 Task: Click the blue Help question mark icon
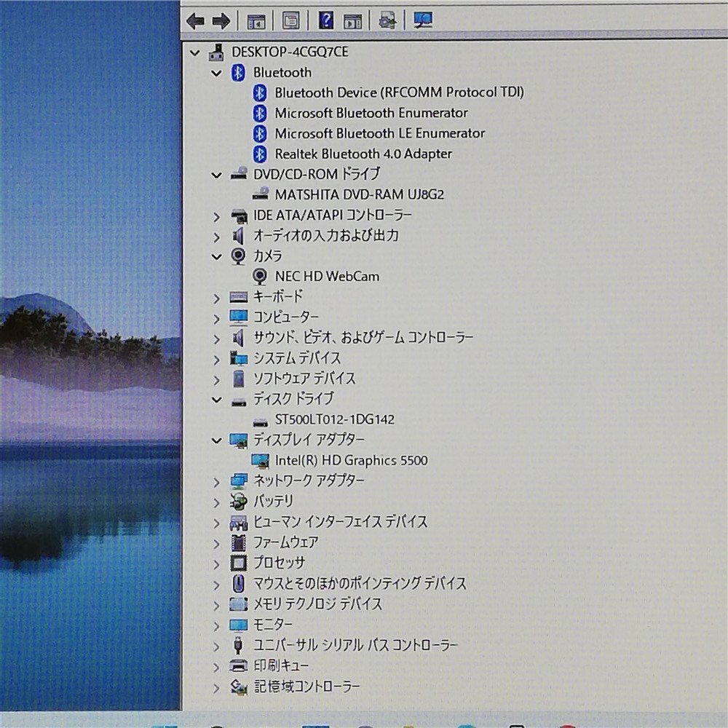pyautogui.click(x=325, y=21)
